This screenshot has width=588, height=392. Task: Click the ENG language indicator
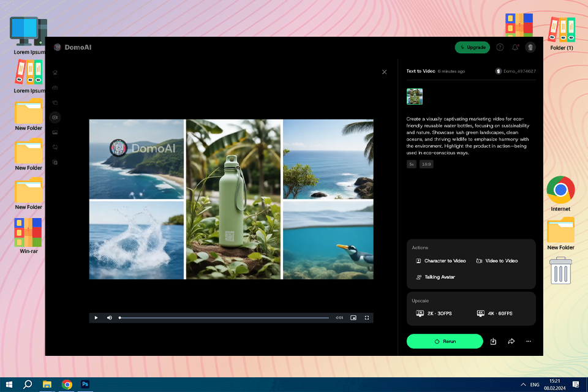(x=535, y=385)
